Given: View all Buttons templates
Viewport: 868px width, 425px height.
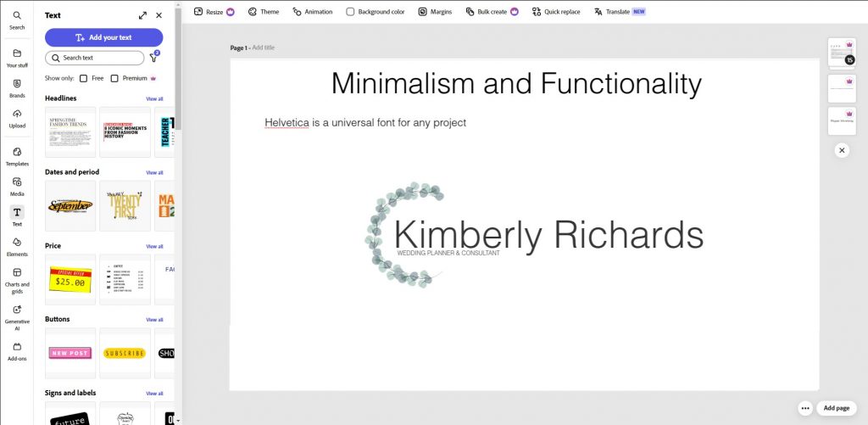Looking at the screenshot, I should pyautogui.click(x=154, y=320).
